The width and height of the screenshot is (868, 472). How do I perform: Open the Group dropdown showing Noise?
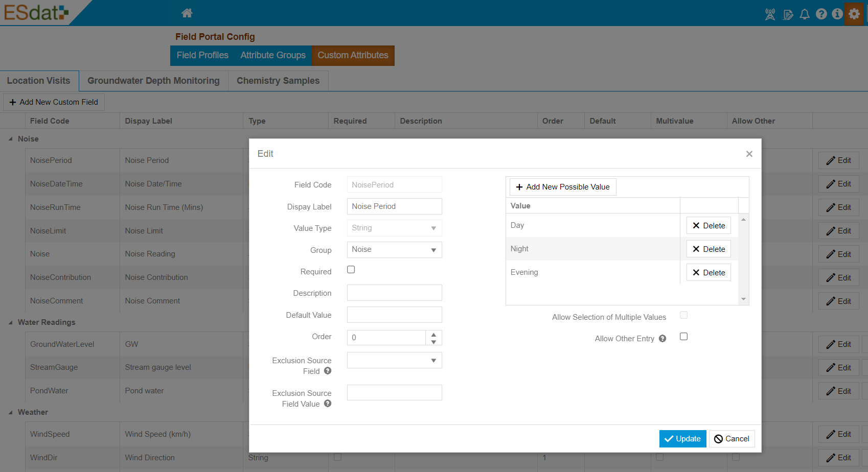394,249
